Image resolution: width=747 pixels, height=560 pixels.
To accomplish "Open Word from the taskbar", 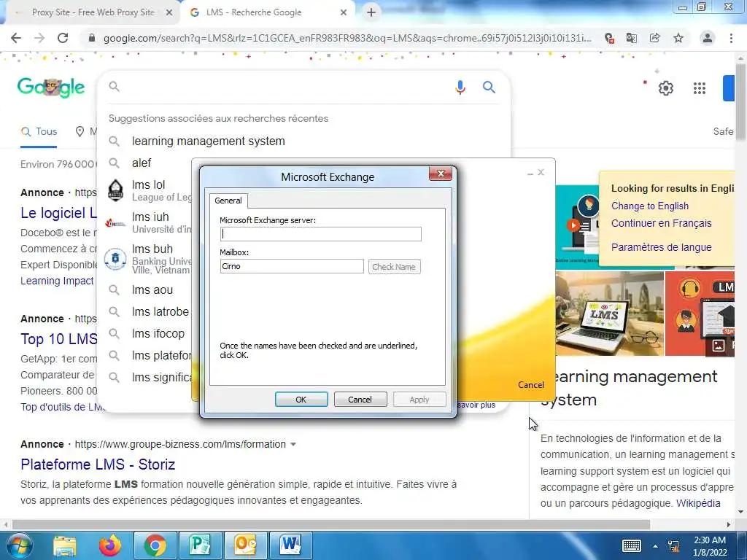I will click(x=290, y=545).
